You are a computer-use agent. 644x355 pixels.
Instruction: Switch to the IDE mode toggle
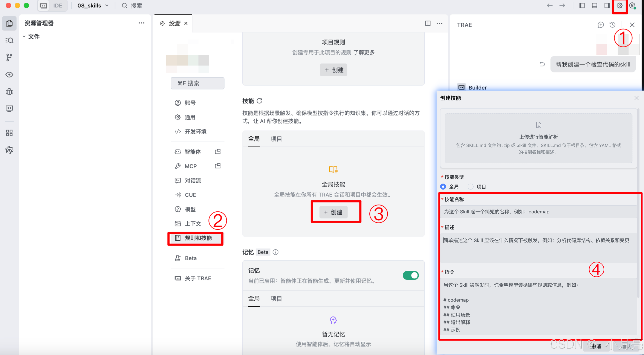[58, 6]
